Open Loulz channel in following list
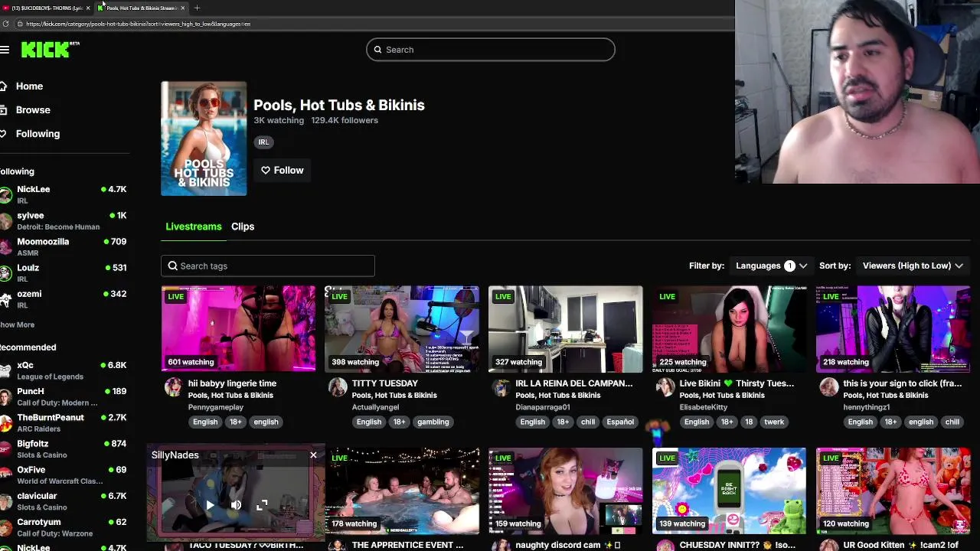The image size is (980, 551). pos(65,272)
